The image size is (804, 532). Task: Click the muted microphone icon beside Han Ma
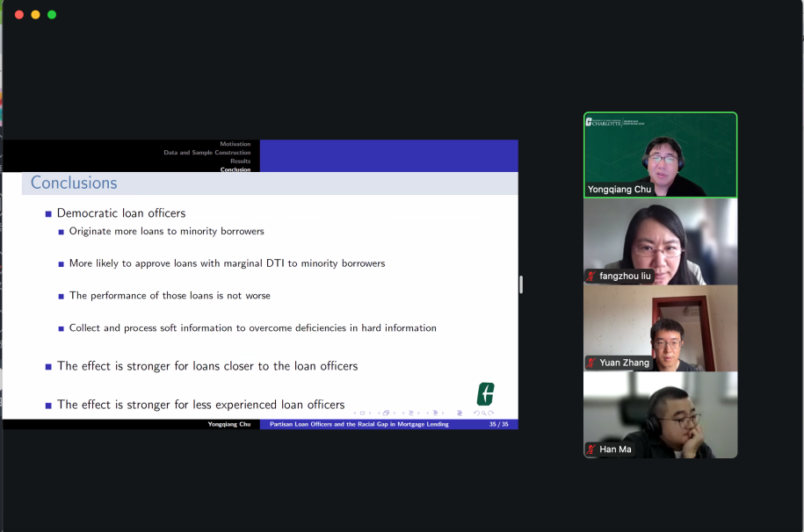coord(591,449)
